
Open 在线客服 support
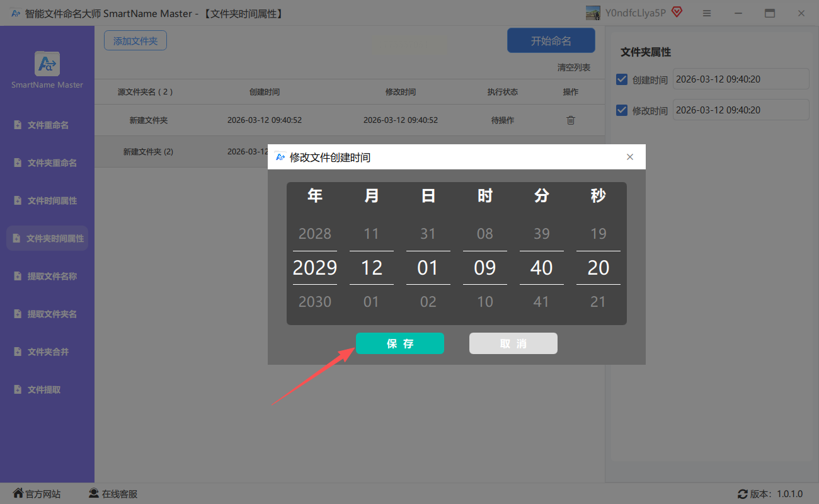pos(113,494)
